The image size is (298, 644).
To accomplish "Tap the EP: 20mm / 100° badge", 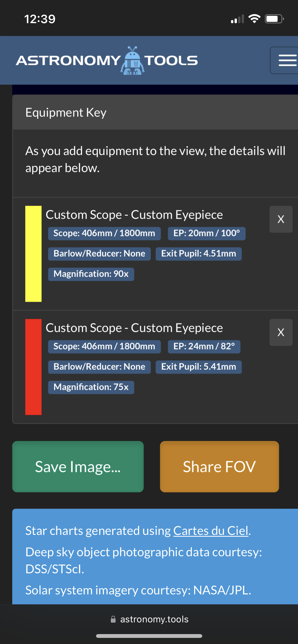I will [x=206, y=233].
